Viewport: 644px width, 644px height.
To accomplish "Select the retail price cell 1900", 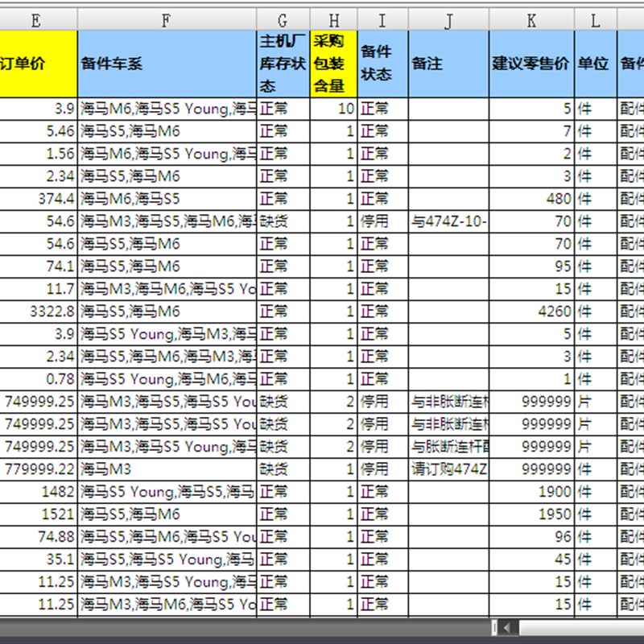I will 532,492.
